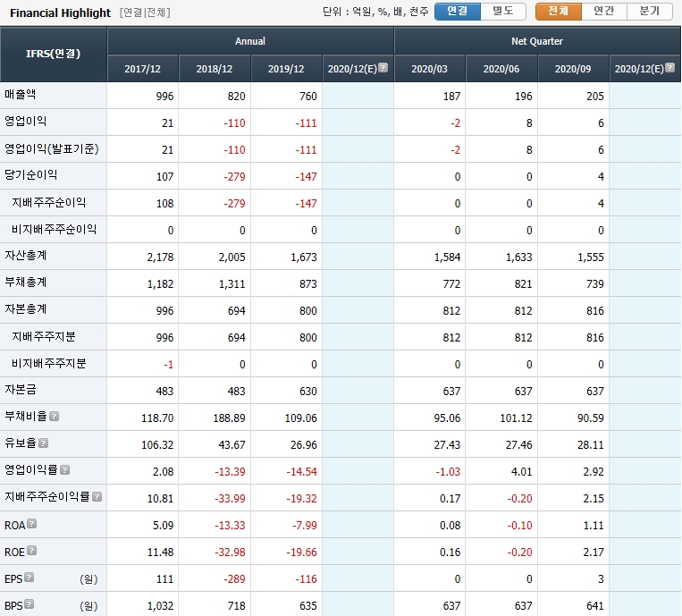Click the 유보율 2017/12 value 106.32
The height and width of the screenshot is (616, 682).
157,445
